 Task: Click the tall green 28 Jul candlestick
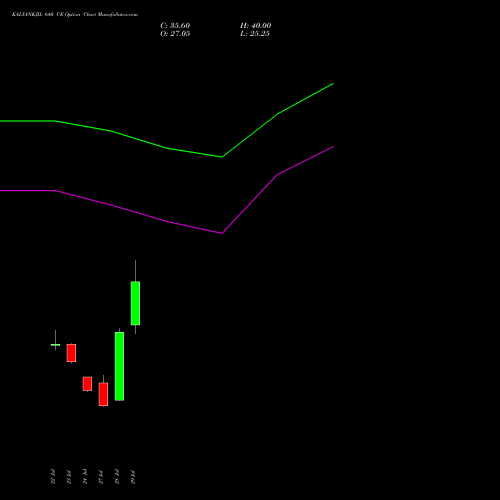pyautogui.click(x=119, y=366)
